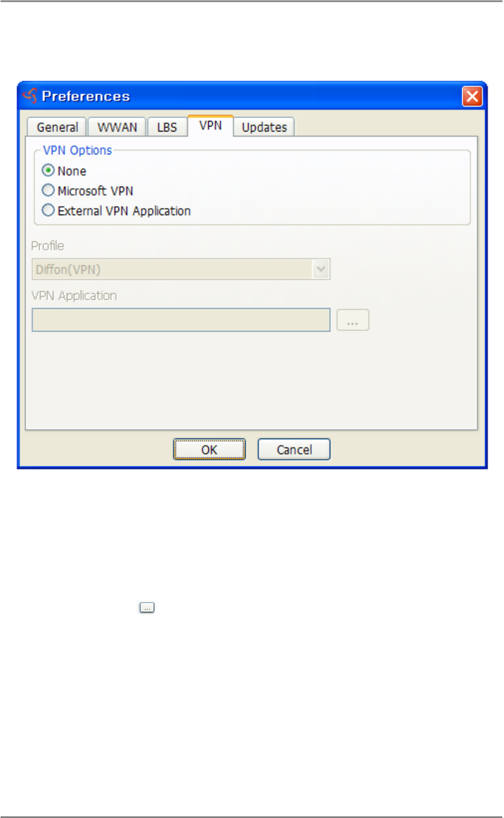Open the WWAN tab
This screenshot has width=504, height=818.
117,127
